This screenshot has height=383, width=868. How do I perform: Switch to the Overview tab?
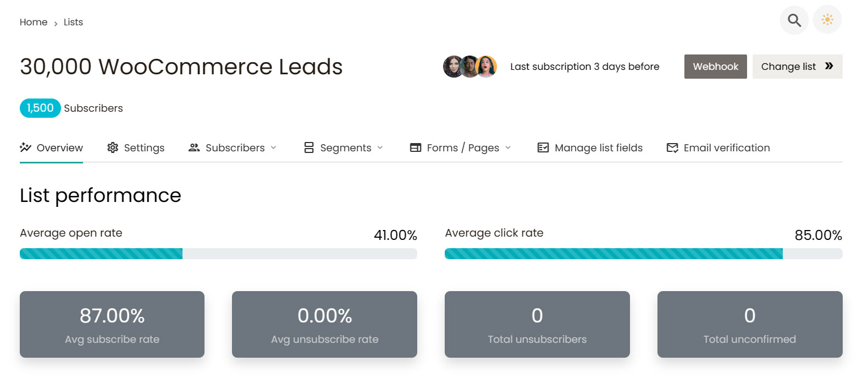click(x=51, y=147)
